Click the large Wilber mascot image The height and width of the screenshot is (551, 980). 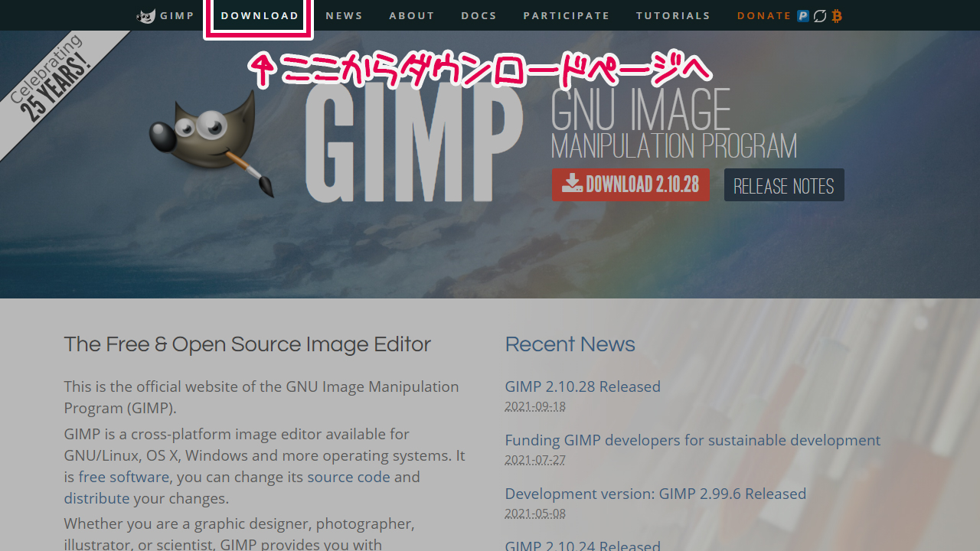pos(213,144)
